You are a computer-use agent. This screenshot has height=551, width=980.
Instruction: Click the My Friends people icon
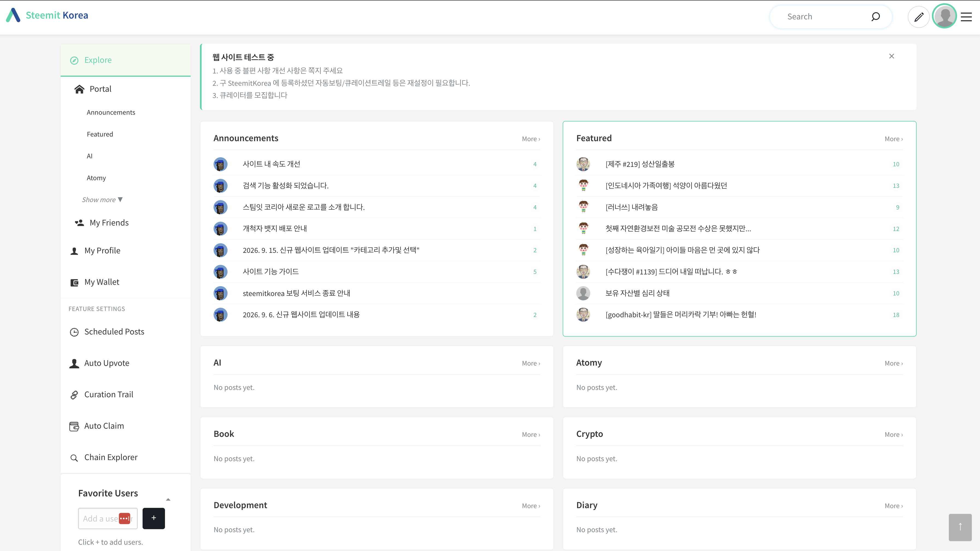tap(79, 223)
